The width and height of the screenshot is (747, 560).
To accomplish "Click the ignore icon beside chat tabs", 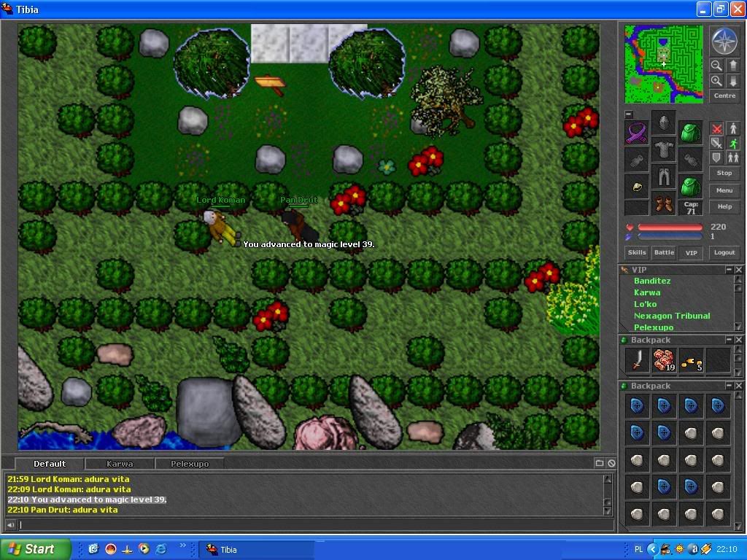I will [x=611, y=463].
